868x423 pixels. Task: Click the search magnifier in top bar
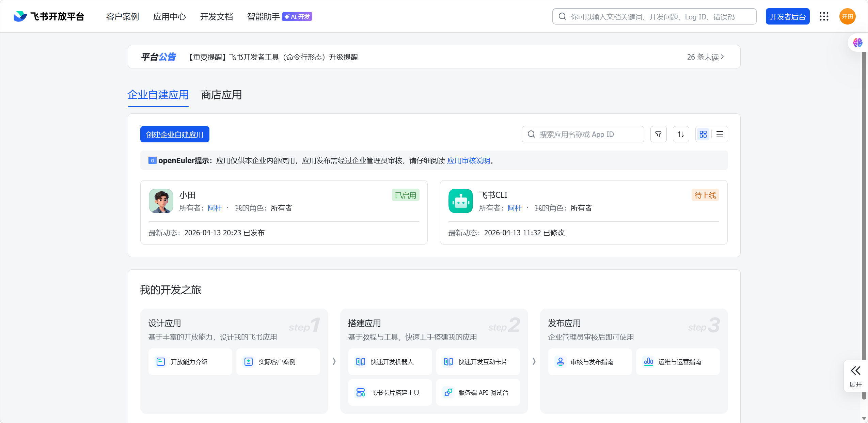pos(562,16)
